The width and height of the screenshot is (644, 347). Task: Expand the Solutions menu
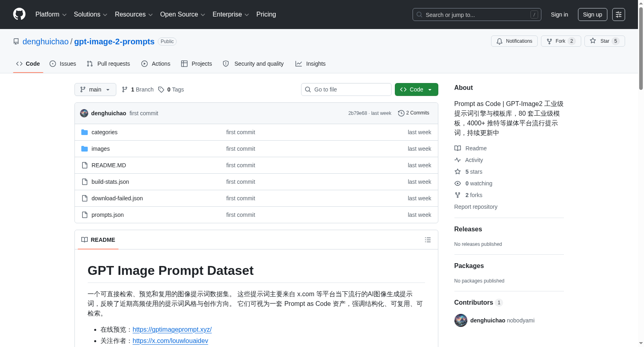pos(91,15)
